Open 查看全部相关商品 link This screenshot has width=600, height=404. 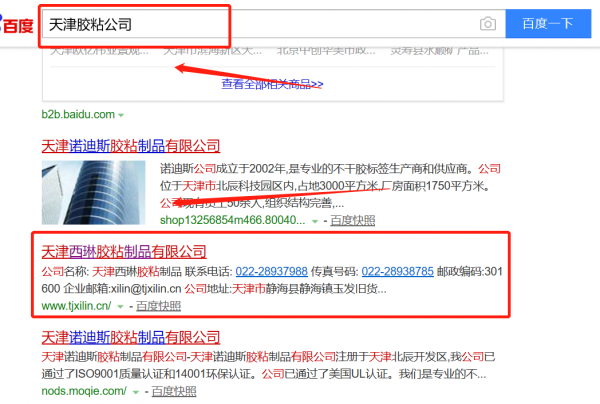[272, 84]
